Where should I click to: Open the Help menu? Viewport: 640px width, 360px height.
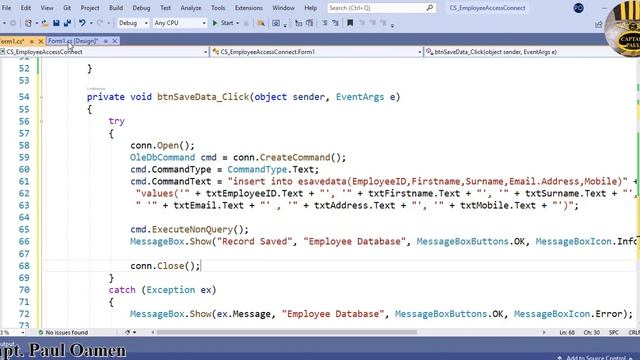point(311,8)
